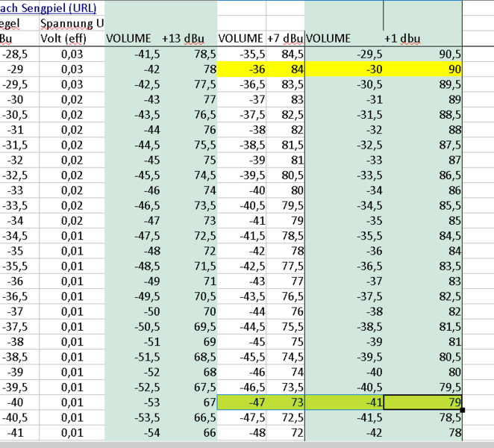
Task: Select the Spannung U header cell
Action: pyautogui.click(x=72, y=23)
